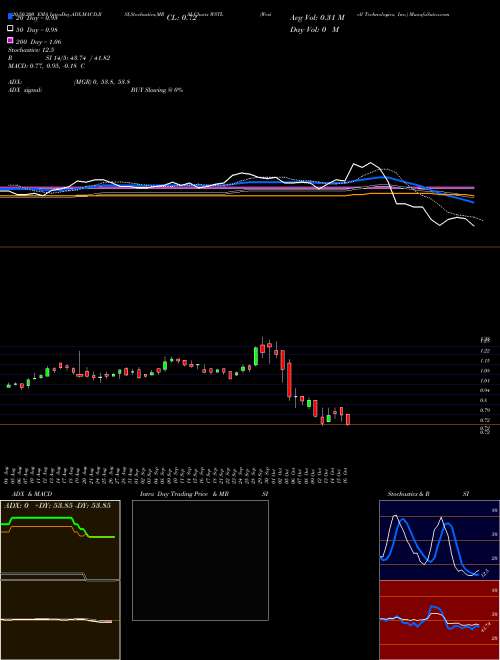Open the ADX & MACD indicator chart panel

60,580
